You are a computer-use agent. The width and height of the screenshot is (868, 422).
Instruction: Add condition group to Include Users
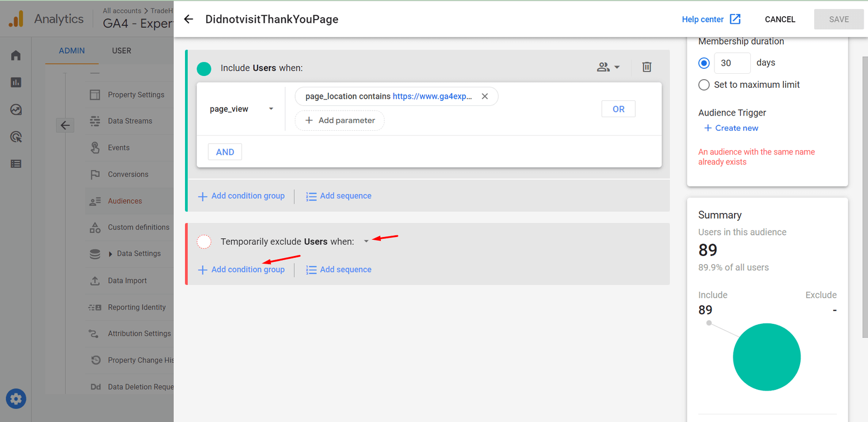pos(241,196)
